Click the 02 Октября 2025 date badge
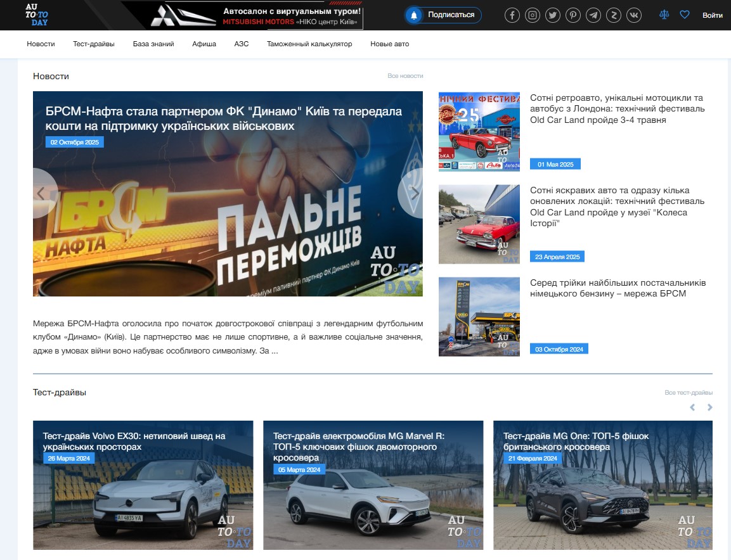The width and height of the screenshot is (731, 560). click(x=75, y=142)
